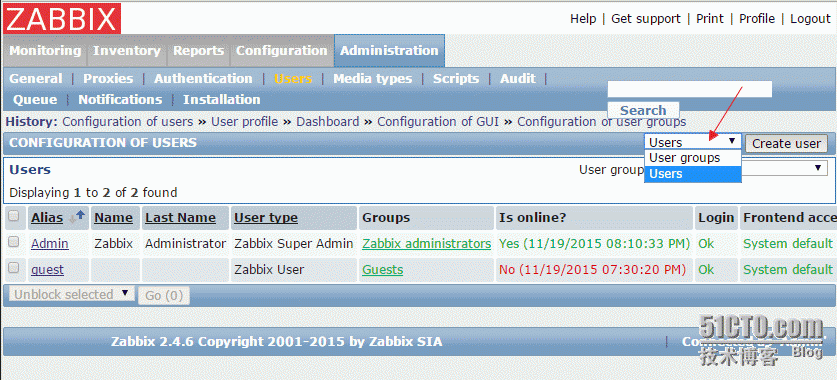
Task: Click the Print link
Action: [710, 19]
